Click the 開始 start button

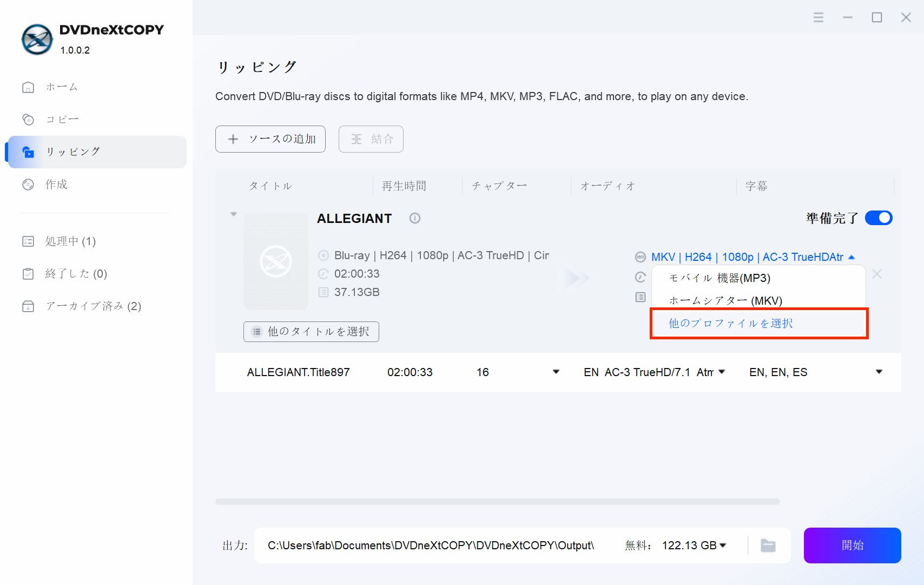[x=852, y=545]
